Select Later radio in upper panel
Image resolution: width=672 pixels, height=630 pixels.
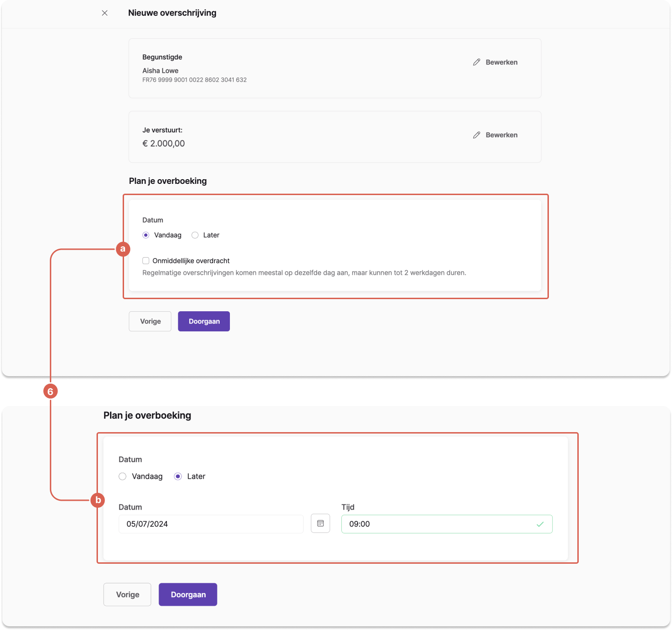195,235
